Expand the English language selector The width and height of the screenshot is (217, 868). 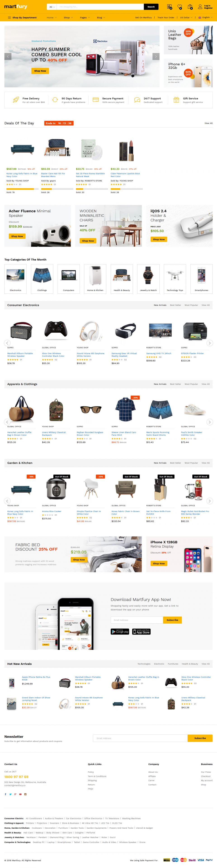pyautogui.click(x=205, y=17)
